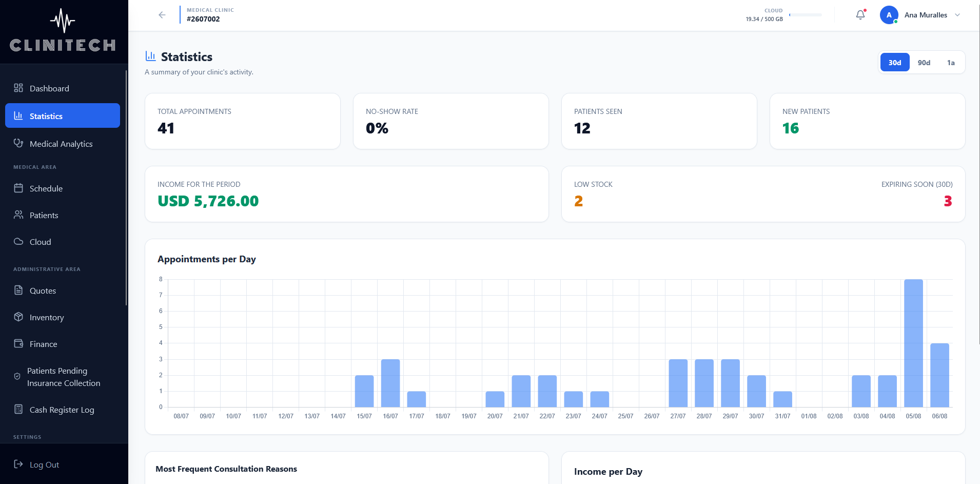Click the Appointments per Day heading
The width and height of the screenshot is (980, 484).
[207, 259]
